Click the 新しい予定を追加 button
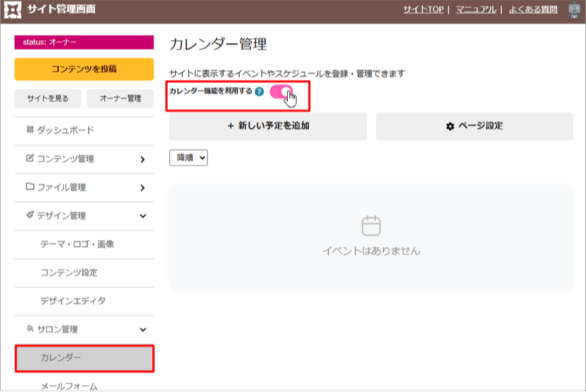Viewport: 586px width, 392px height. coord(268,126)
